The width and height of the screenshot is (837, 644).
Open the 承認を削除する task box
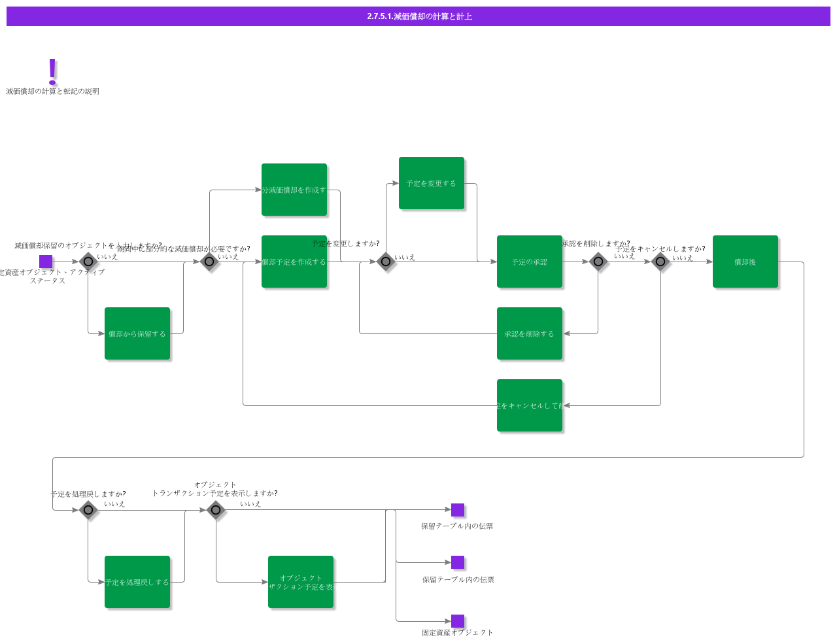click(530, 333)
